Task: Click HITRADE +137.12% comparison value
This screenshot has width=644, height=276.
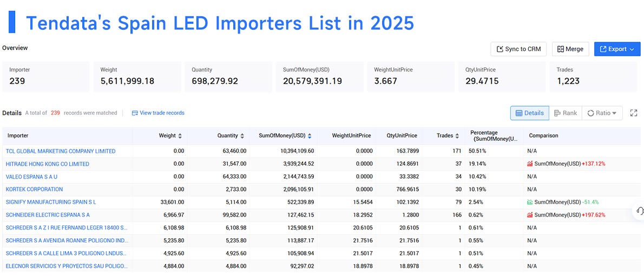Action: tap(594, 164)
